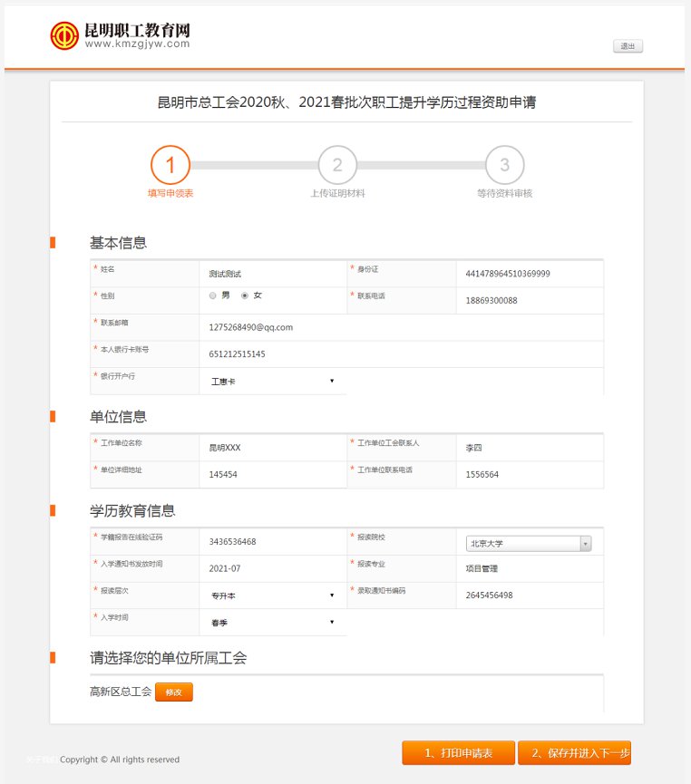Image resolution: width=691 pixels, height=784 pixels.
Task: Click step 3 circle 等待资料审核
Action: (x=504, y=165)
